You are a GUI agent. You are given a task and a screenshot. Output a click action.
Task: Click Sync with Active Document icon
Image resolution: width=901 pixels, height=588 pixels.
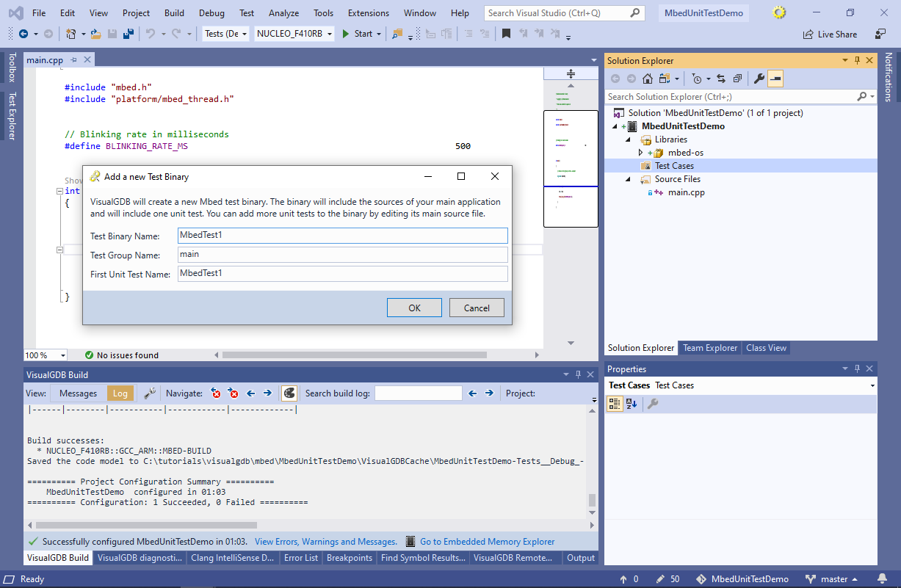click(720, 79)
